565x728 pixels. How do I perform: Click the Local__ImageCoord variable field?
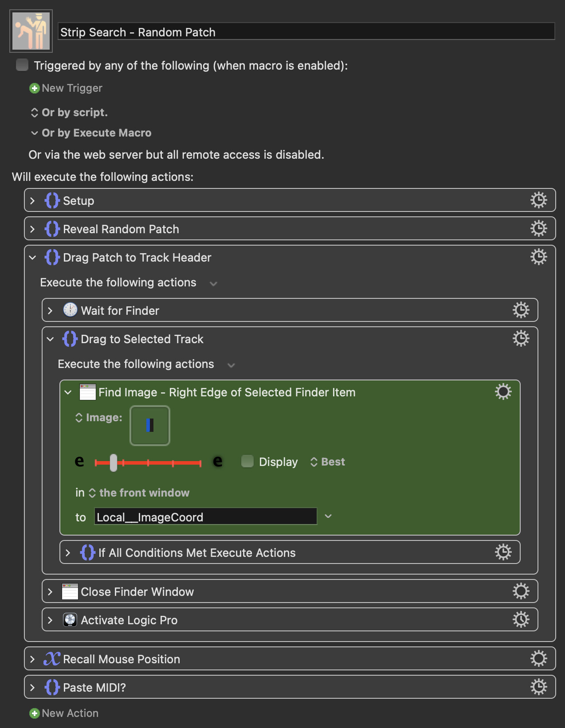coord(205,517)
